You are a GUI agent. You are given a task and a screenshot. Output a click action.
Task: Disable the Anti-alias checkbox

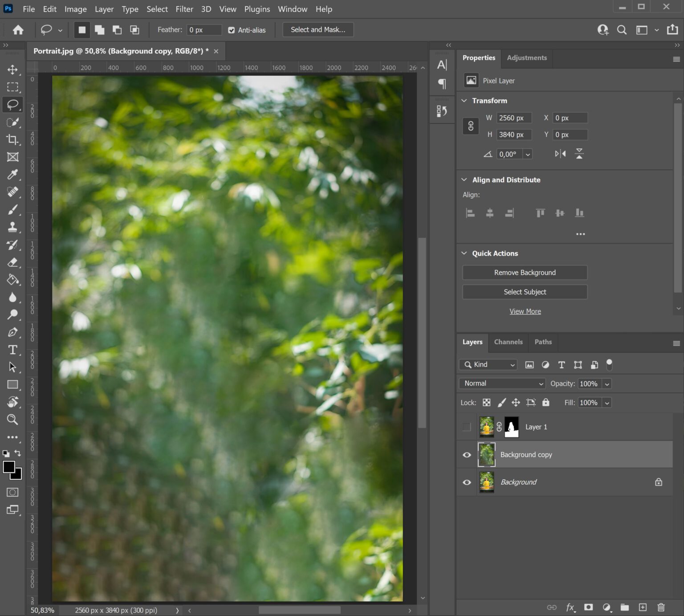click(x=231, y=30)
